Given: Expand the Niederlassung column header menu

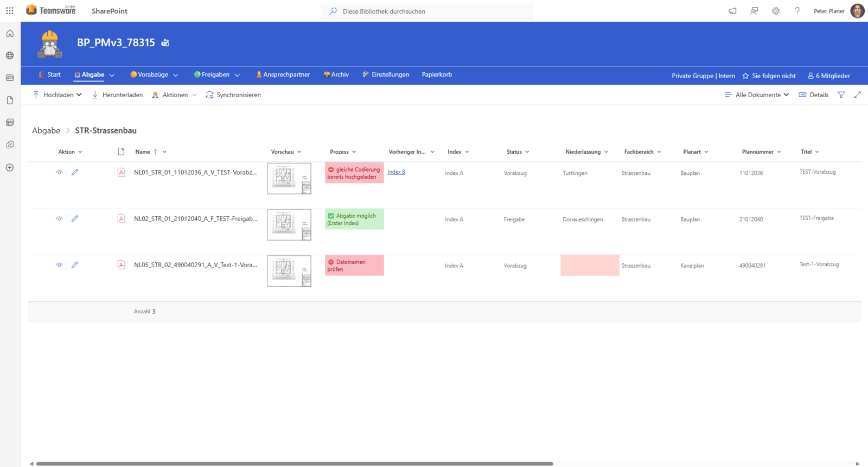Looking at the screenshot, I should click(586, 152).
